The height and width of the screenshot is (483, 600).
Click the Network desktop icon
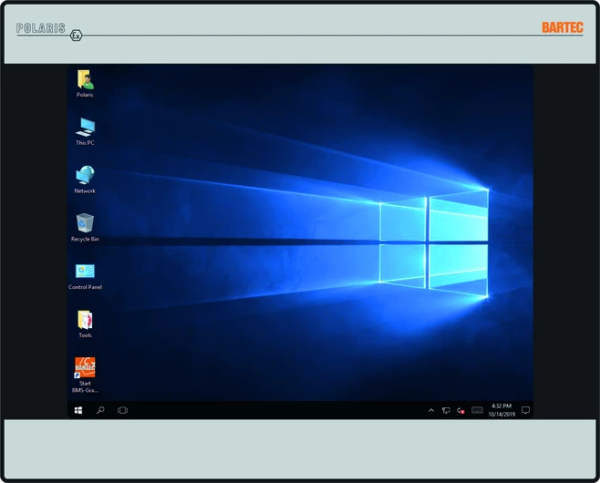tap(85, 175)
